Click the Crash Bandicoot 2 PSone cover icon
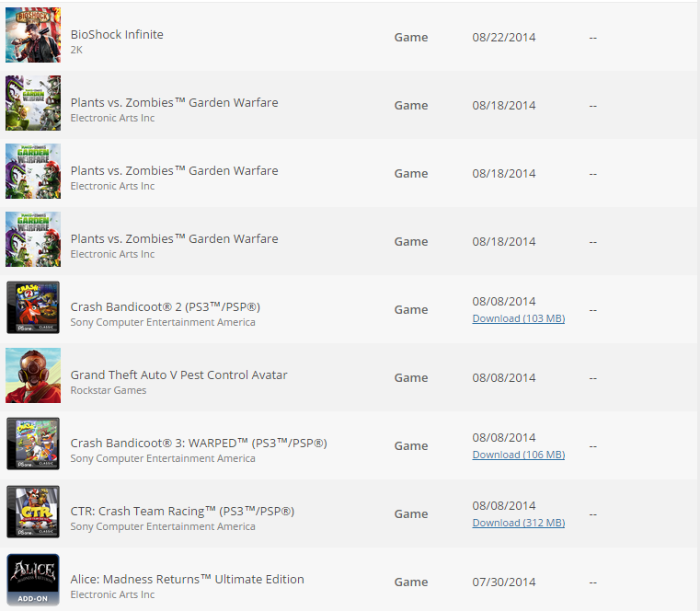700x611 pixels. pyautogui.click(x=33, y=307)
